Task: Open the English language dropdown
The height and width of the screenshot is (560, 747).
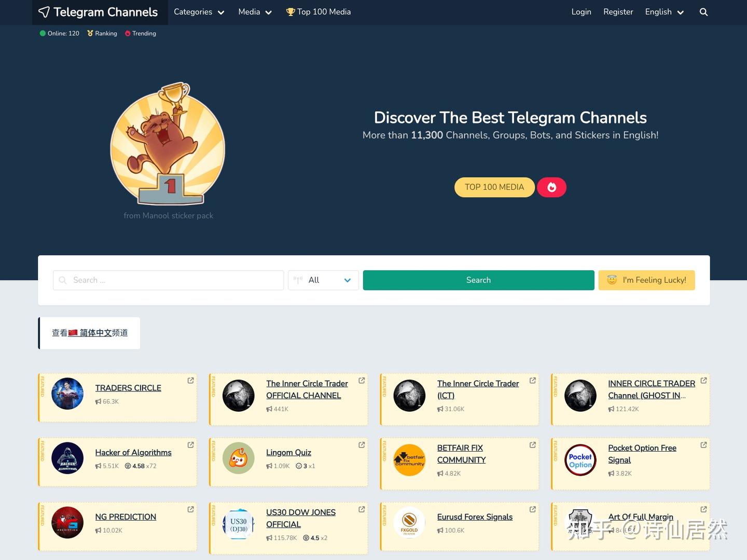Action: [664, 12]
